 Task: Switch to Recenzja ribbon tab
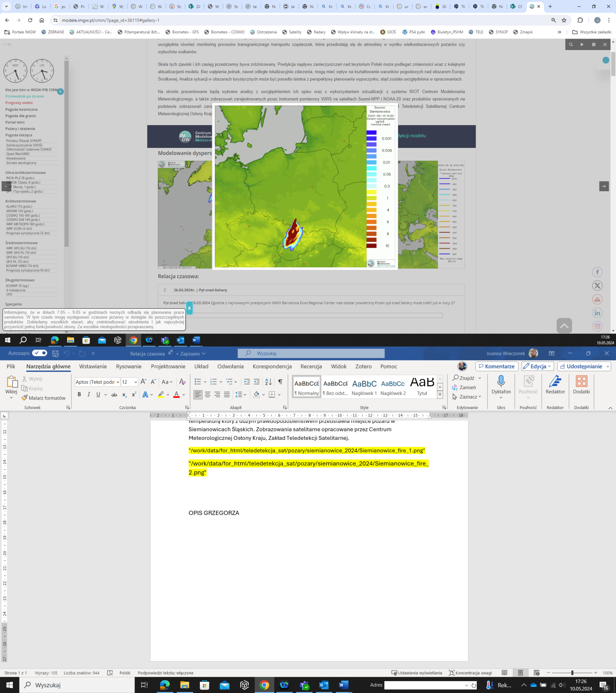pyautogui.click(x=311, y=366)
